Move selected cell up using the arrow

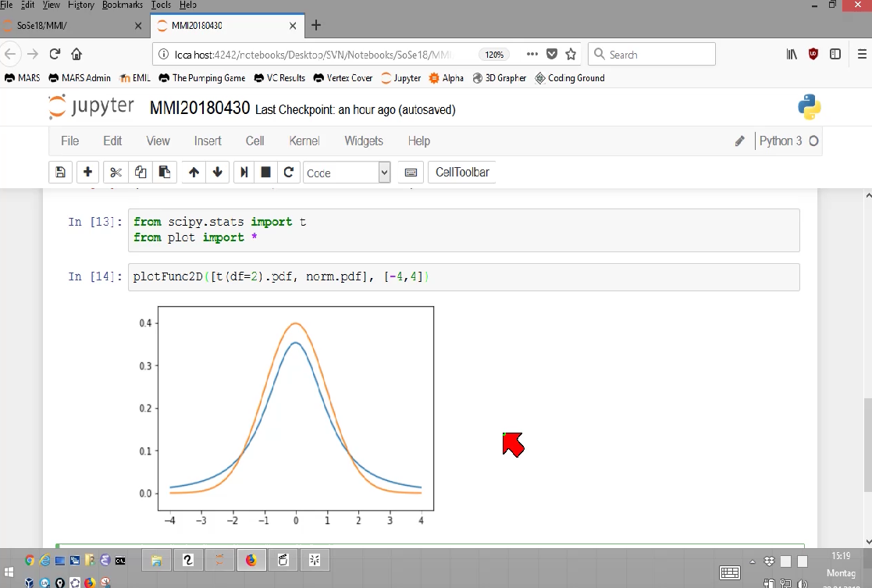pyautogui.click(x=194, y=173)
